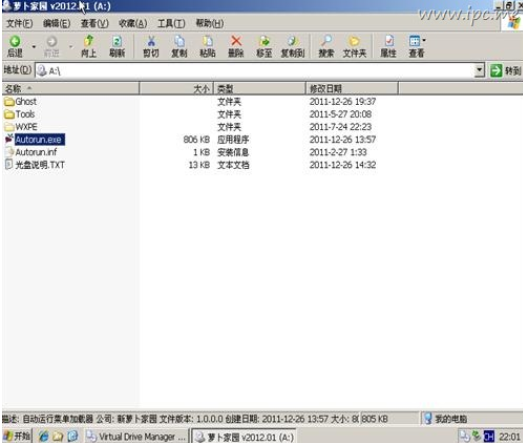Click the green tray icon beside the CH indicator
The height and width of the screenshot is (443, 524).
tap(476, 436)
